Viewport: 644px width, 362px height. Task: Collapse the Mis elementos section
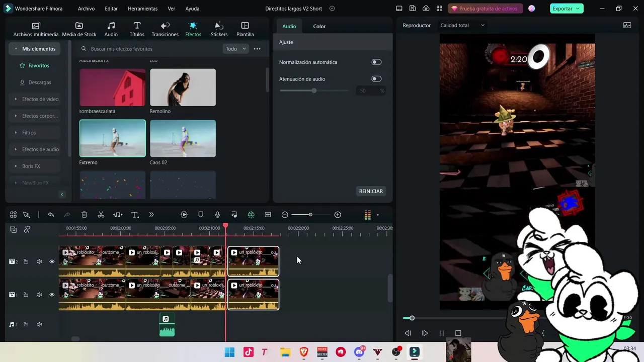point(16,49)
